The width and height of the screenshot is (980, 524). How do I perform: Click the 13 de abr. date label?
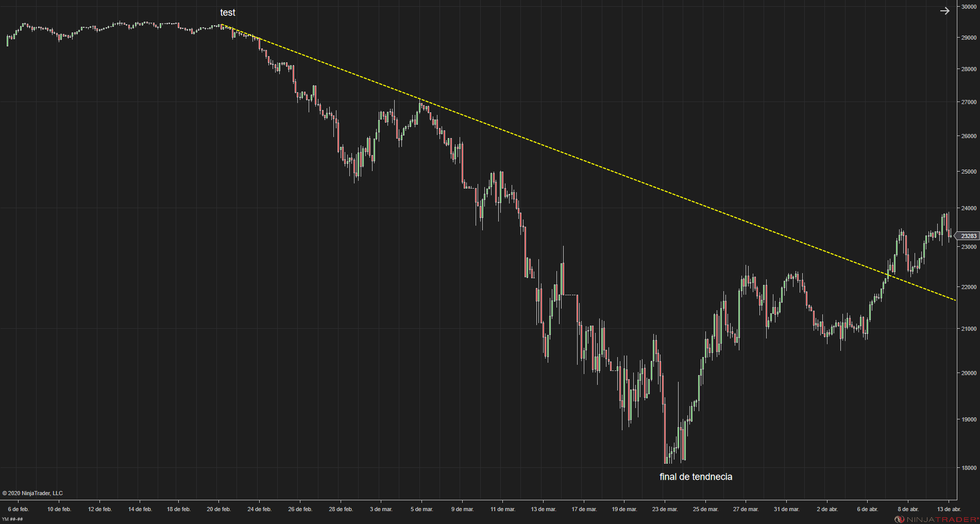pyautogui.click(x=949, y=509)
